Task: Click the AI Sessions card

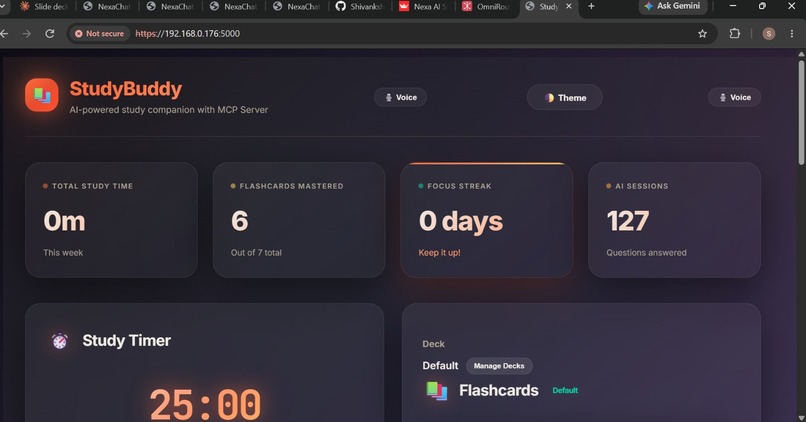Action: 674,220
